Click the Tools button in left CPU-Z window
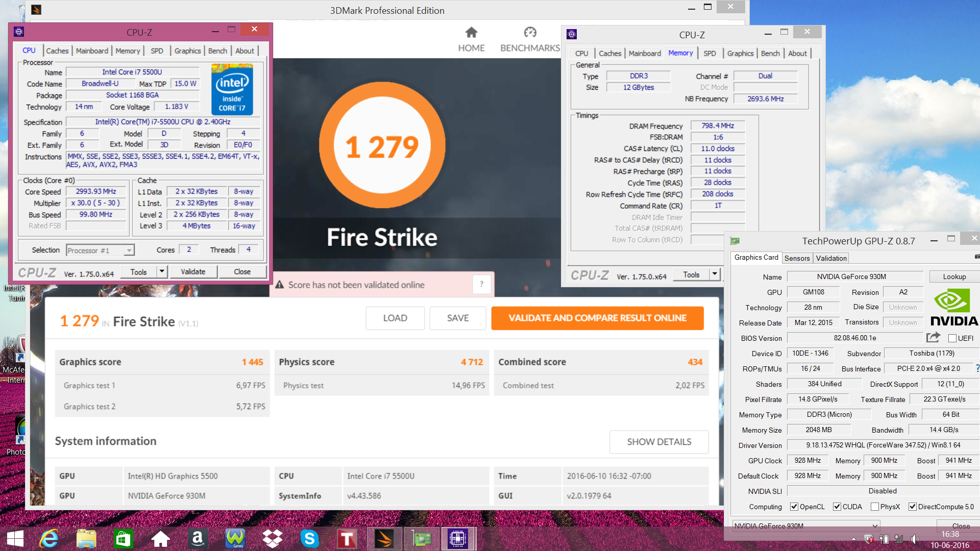 (138, 271)
